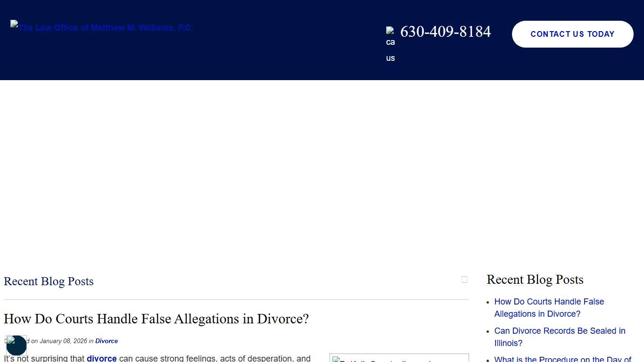Screen dimensions: 644x362
Task: Open the sidebar link for the False Allegations post
Action: click(x=549, y=307)
